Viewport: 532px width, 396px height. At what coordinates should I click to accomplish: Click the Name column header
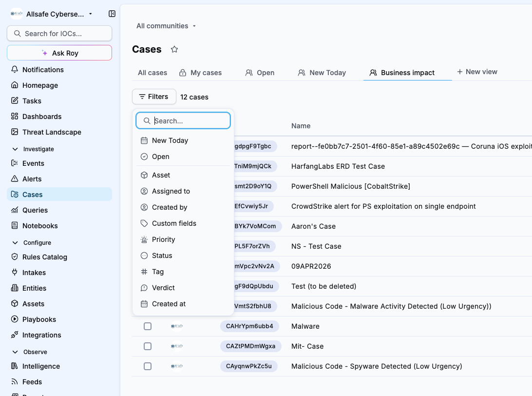pos(301,126)
